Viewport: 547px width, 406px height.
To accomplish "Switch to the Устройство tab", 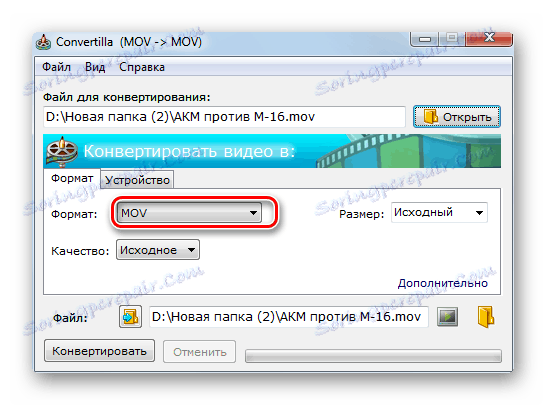I will point(137,180).
